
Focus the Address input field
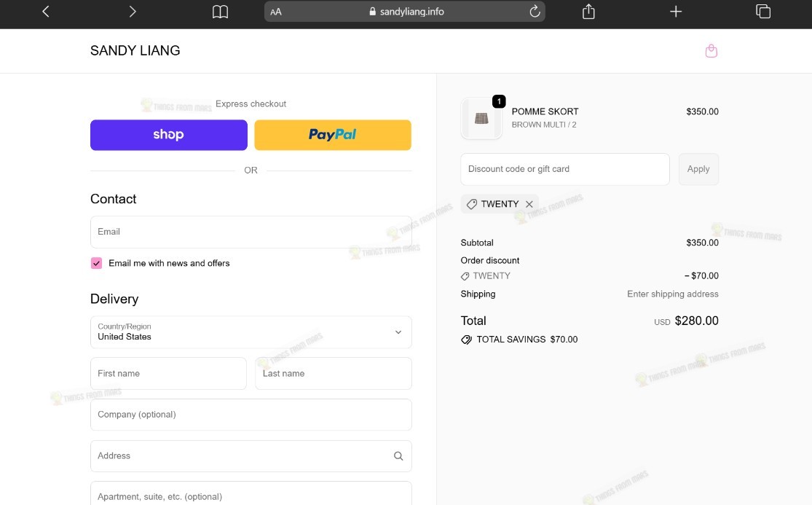tap(251, 455)
